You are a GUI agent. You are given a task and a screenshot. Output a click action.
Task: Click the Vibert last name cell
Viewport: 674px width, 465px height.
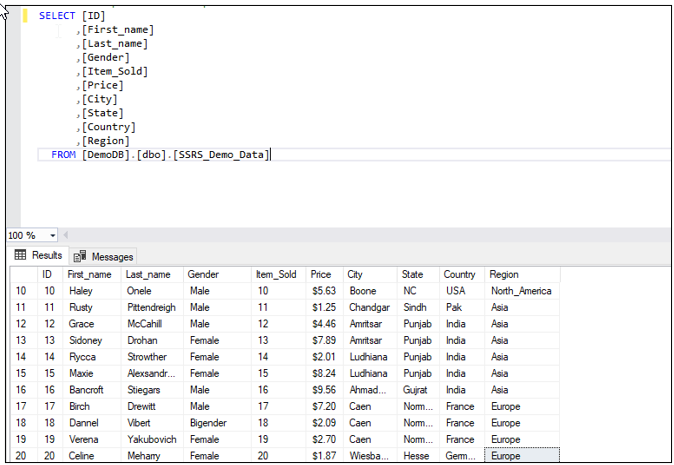(153, 423)
